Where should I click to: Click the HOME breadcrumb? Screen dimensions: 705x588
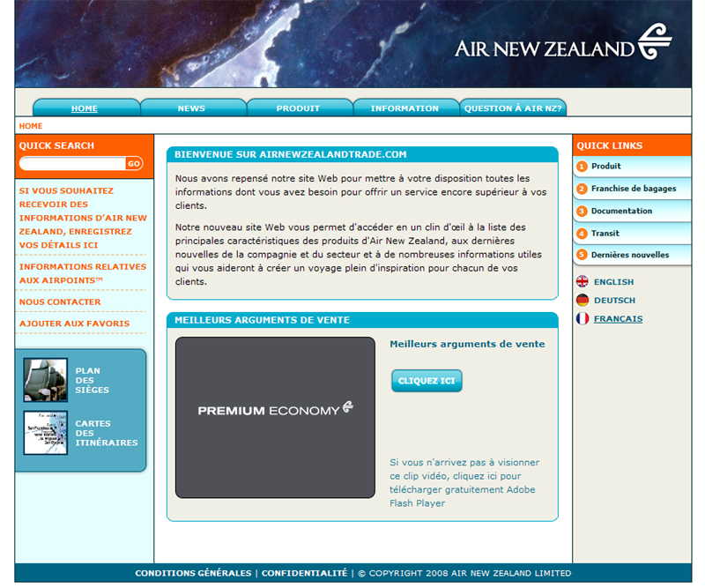(31, 126)
